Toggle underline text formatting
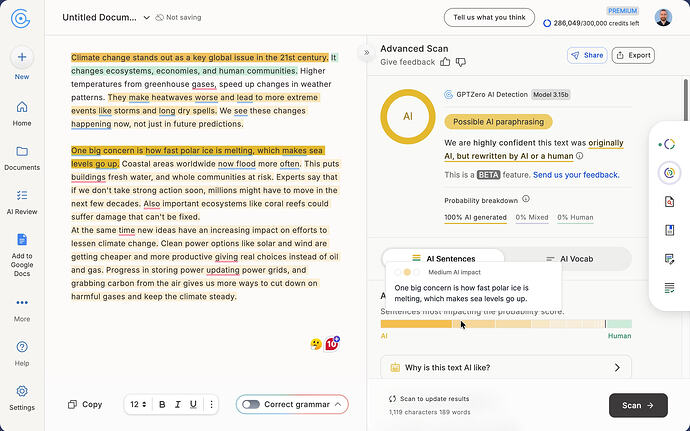The width and height of the screenshot is (690, 431). point(193,404)
